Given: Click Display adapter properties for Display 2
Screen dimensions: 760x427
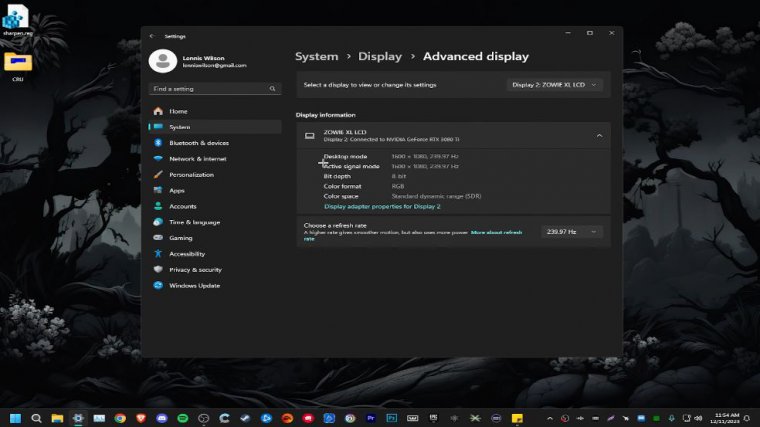Looking at the screenshot, I should [381, 206].
